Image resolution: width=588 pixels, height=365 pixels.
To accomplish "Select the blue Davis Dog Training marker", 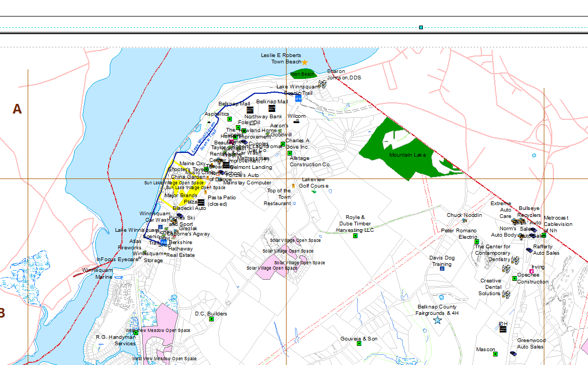I will coord(442,268).
